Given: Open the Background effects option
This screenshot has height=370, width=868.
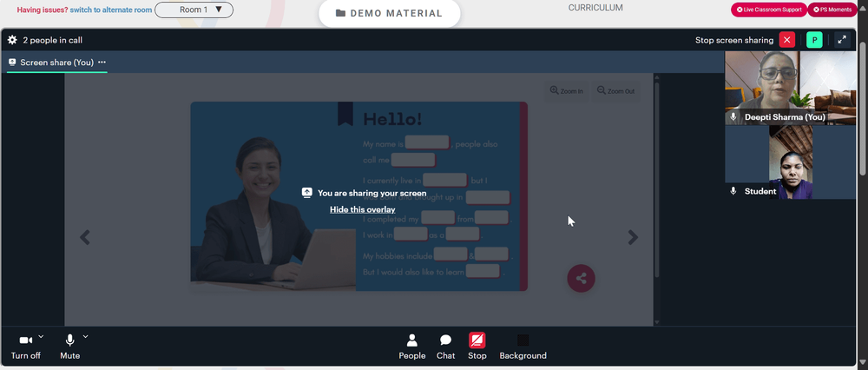Looking at the screenshot, I should point(523,347).
